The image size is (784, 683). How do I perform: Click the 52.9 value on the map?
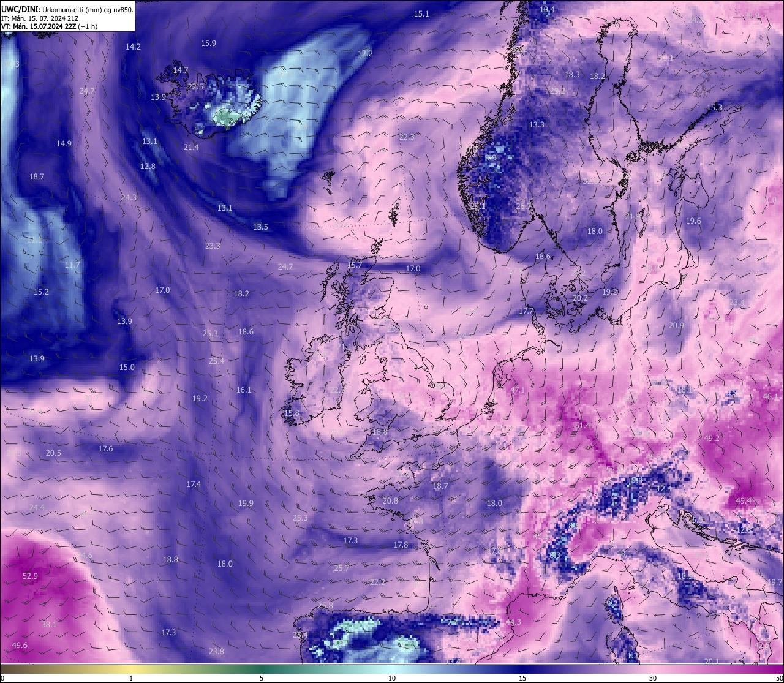click(30, 576)
